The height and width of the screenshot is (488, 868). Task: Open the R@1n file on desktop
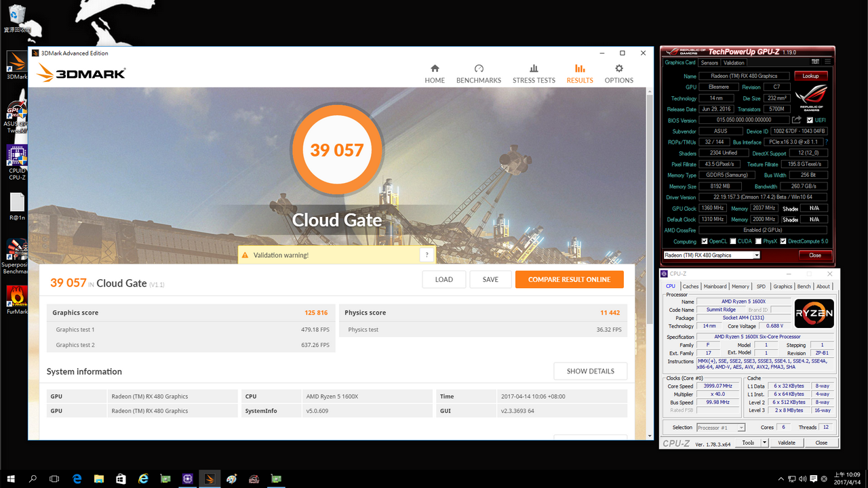pos(17,207)
